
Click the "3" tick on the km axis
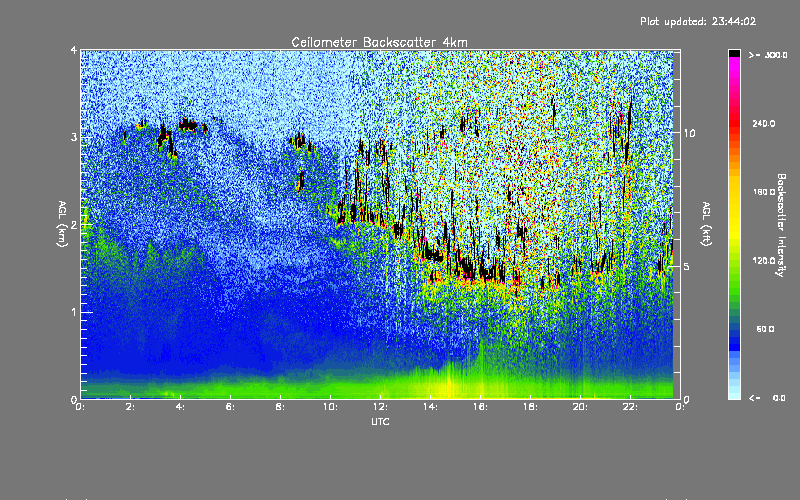[x=74, y=137]
